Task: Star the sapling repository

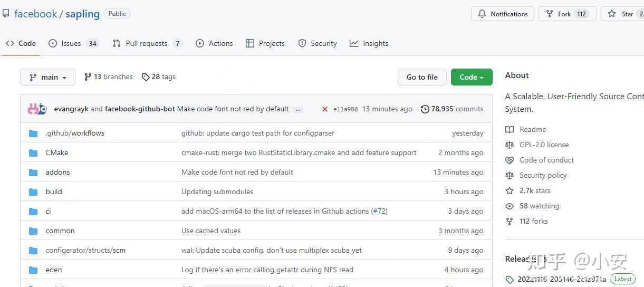Action: pyautogui.click(x=622, y=14)
